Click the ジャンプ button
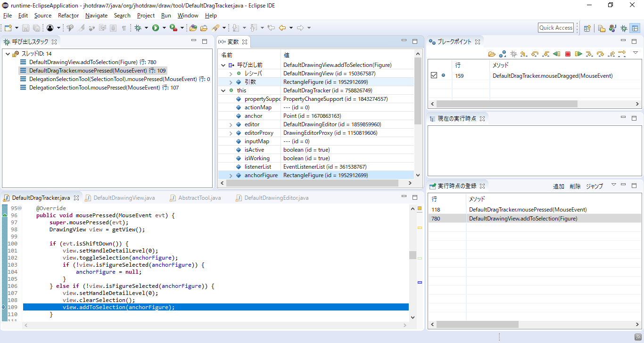This screenshot has height=343, width=644. pyautogui.click(x=594, y=187)
